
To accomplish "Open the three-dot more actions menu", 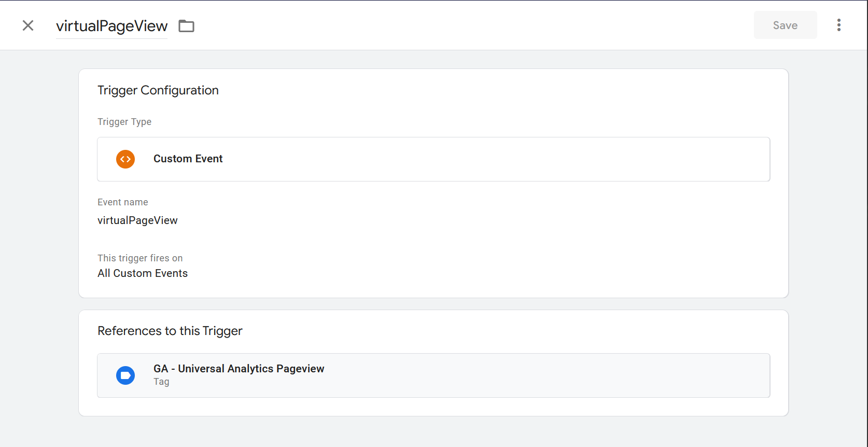I will 838,25.
